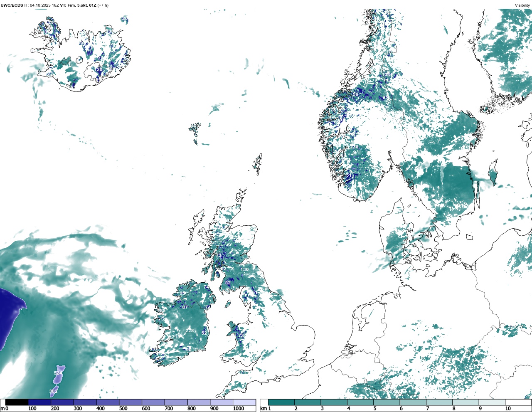This screenshot has height=412, width=532.
Task: Click the 73 value over Wales
Action: point(241,335)
